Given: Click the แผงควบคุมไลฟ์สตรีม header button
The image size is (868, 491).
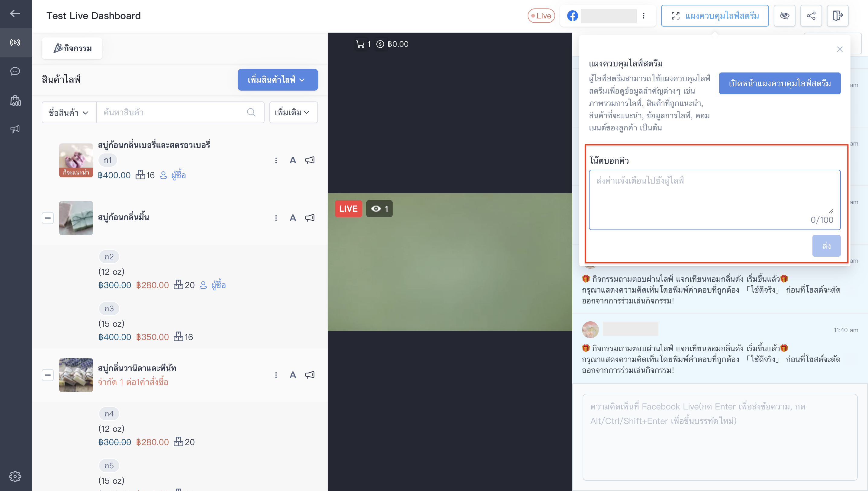Looking at the screenshot, I should pyautogui.click(x=715, y=15).
